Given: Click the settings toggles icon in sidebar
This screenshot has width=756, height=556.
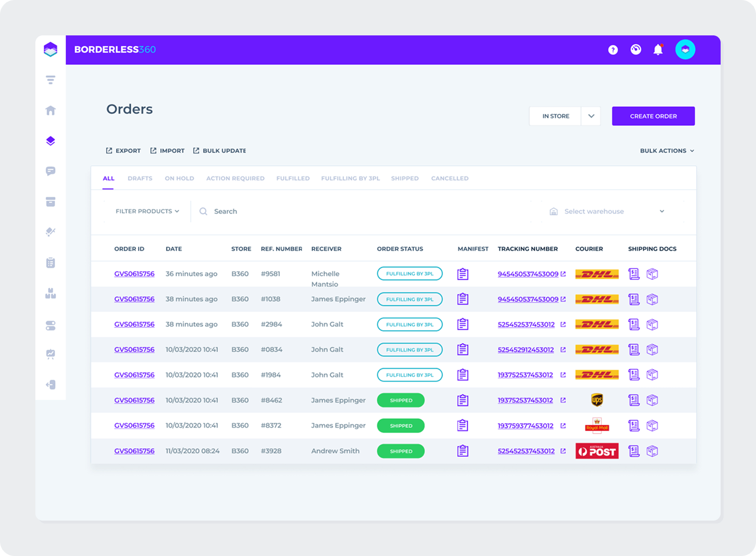Looking at the screenshot, I should click(x=50, y=325).
